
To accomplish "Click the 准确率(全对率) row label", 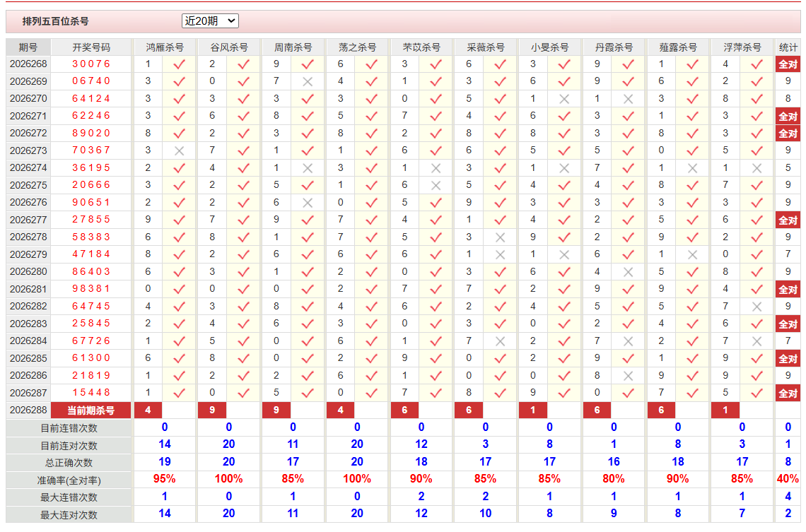I will click(x=69, y=480).
